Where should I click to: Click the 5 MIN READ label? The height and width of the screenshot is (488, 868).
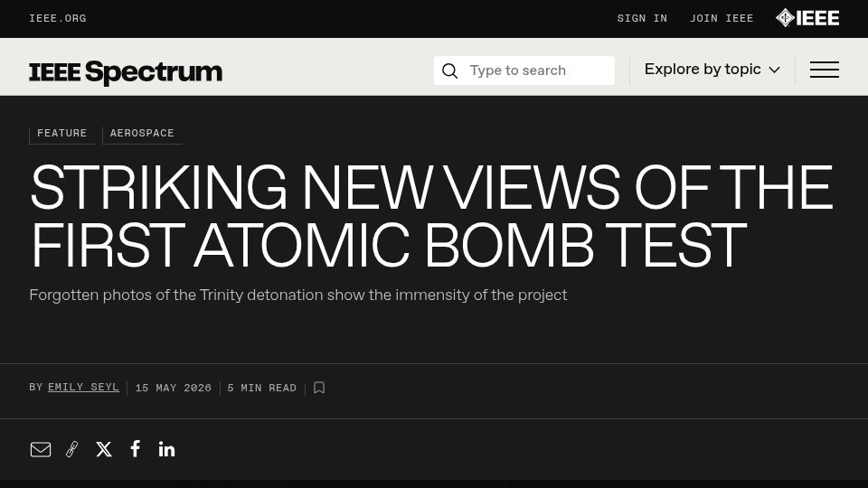click(x=262, y=388)
